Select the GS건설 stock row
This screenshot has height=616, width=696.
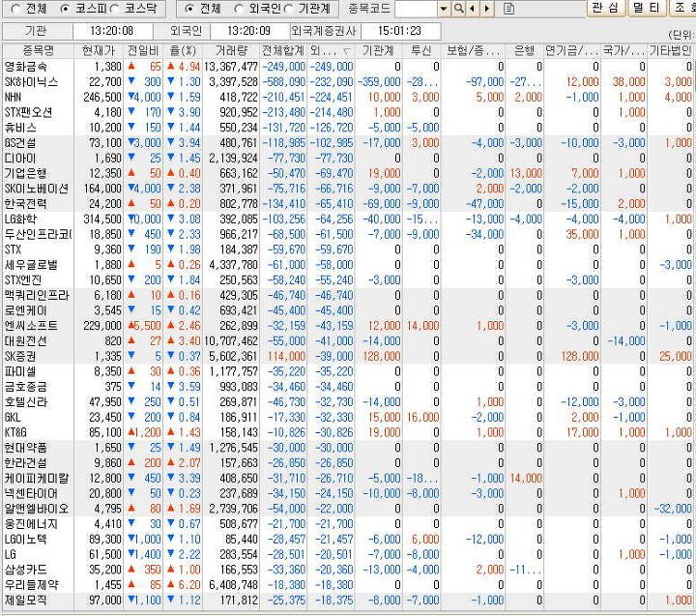[348, 143]
